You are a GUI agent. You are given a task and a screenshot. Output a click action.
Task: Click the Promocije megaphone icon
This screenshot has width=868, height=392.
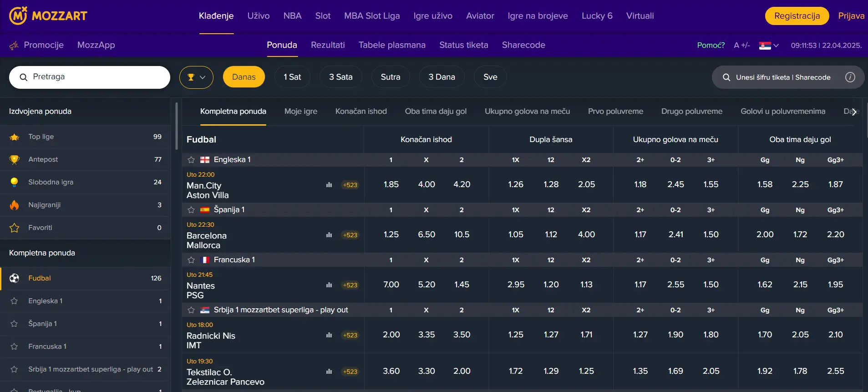pos(14,45)
